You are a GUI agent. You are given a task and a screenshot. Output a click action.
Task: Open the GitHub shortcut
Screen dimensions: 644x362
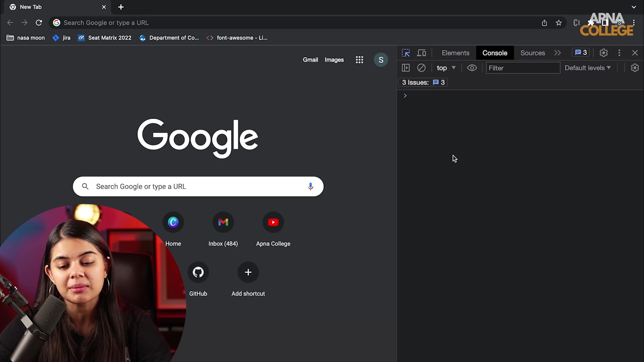(x=198, y=279)
